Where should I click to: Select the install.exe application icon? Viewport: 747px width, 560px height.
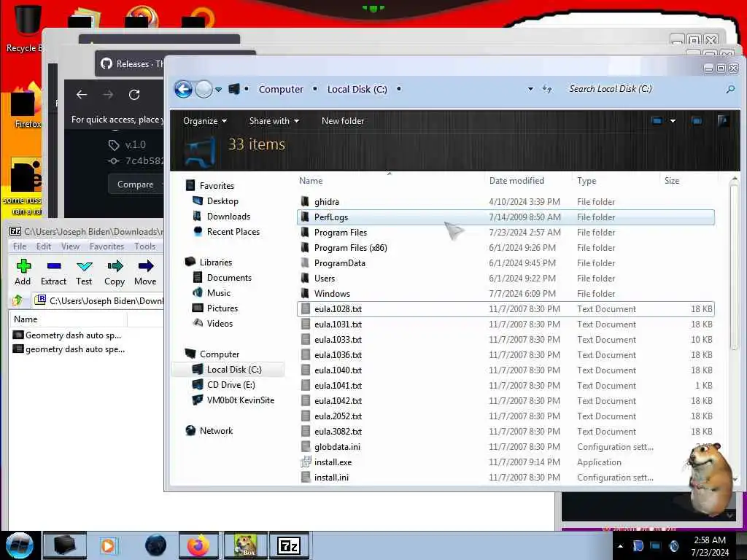[x=306, y=462]
